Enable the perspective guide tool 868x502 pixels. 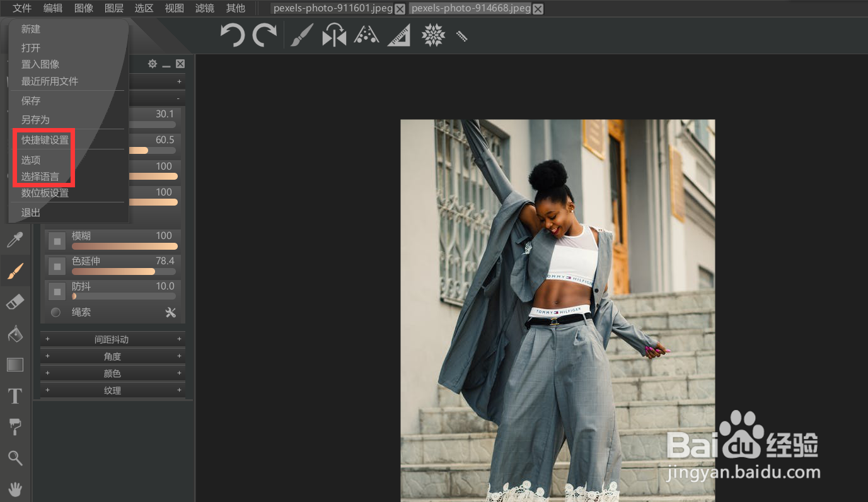tap(366, 35)
